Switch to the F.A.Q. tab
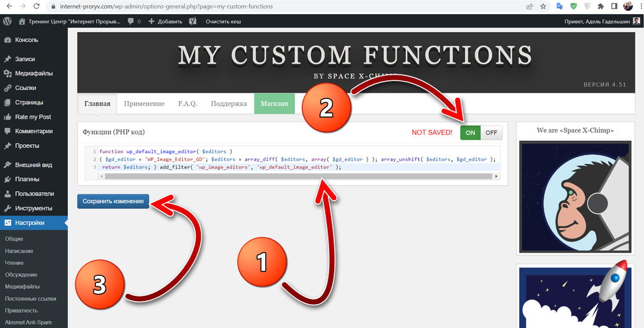The image size is (644, 328). point(187,104)
